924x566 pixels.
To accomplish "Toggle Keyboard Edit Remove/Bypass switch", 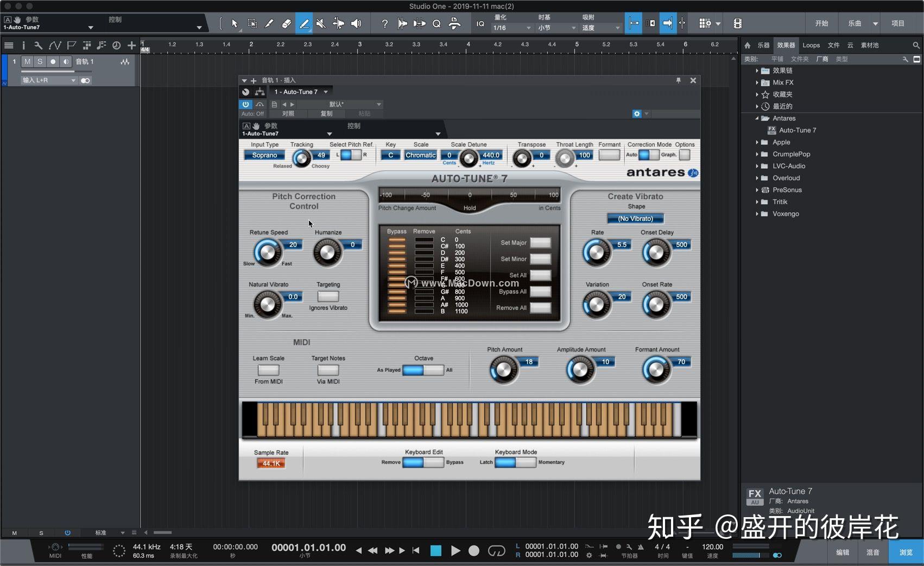I will (423, 462).
